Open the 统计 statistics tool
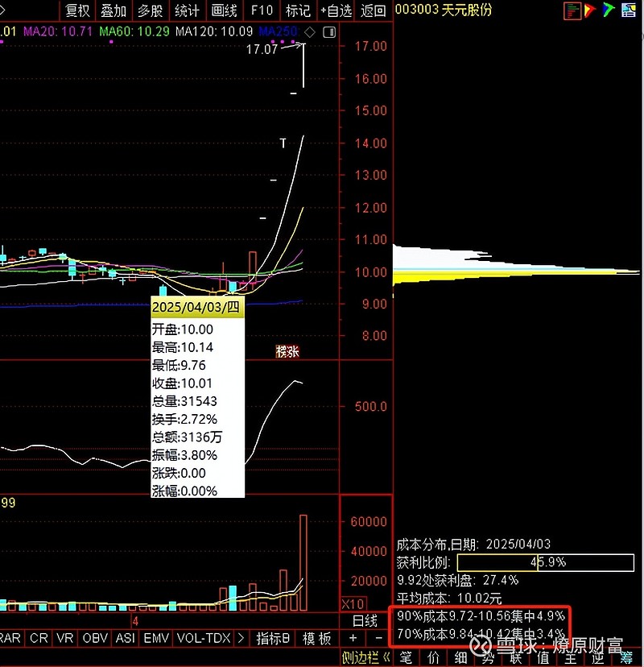 coord(186,11)
